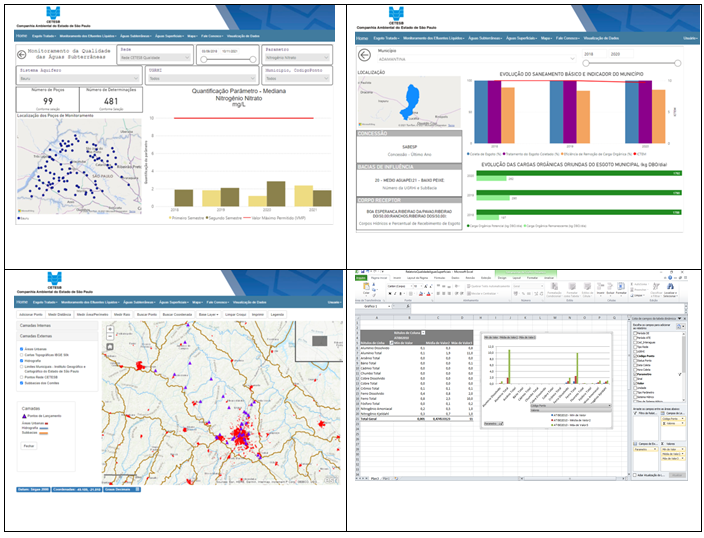Click Home in groundwater dashboard navbar

21,35
